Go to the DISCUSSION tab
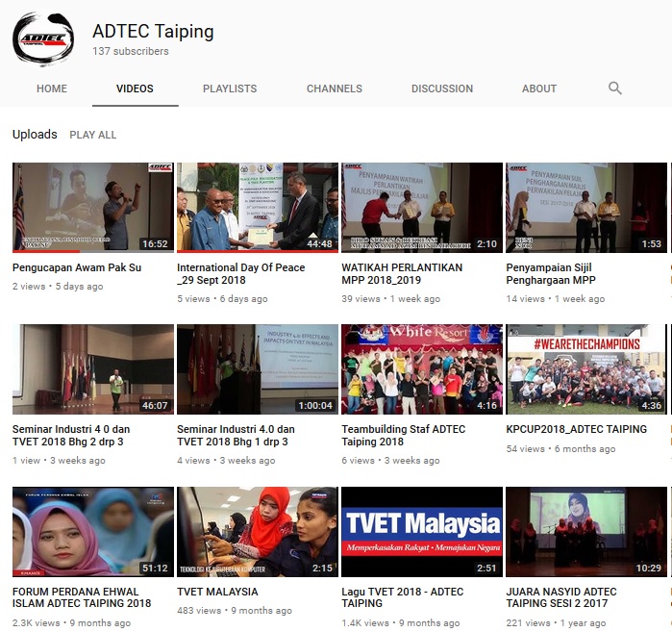This screenshot has width=672, height=632. (442, 88)
